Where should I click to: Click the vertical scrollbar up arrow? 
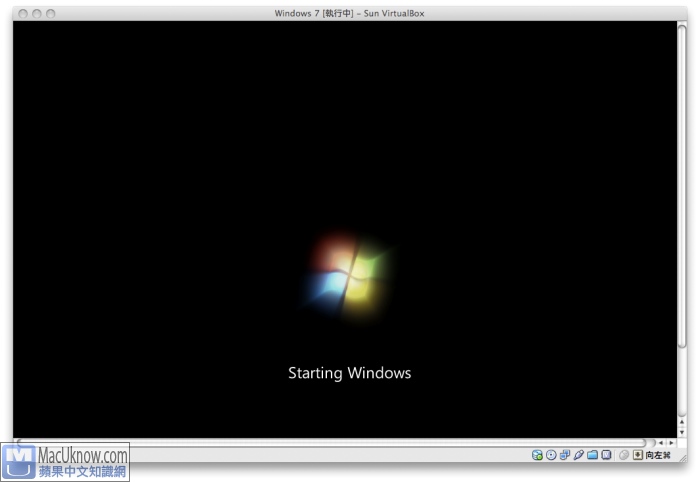click(682, 422)
